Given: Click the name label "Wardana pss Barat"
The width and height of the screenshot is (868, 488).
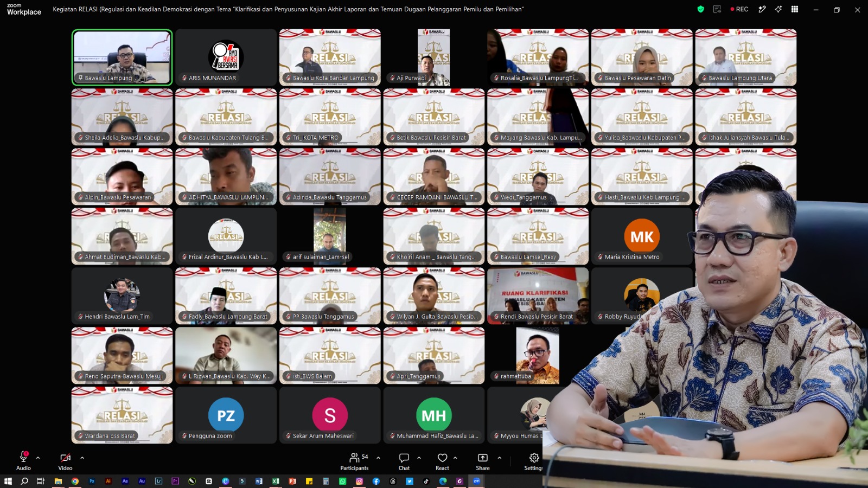Looking at the screenshot, I should coord(110,436).
